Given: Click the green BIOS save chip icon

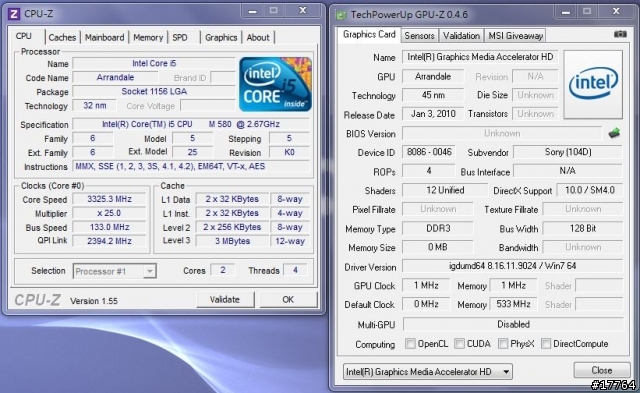Looking at the screenshot, I should 614,133.
